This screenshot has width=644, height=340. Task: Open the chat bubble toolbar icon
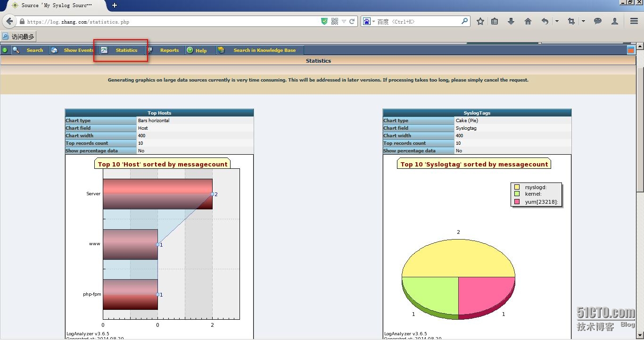click(x=598, y=21)
